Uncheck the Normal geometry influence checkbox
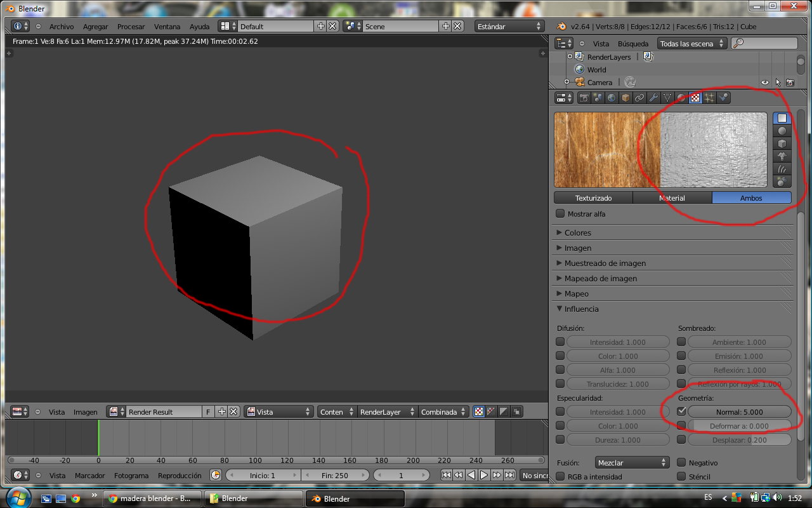 pyautogui.click(x=682, y=411)
